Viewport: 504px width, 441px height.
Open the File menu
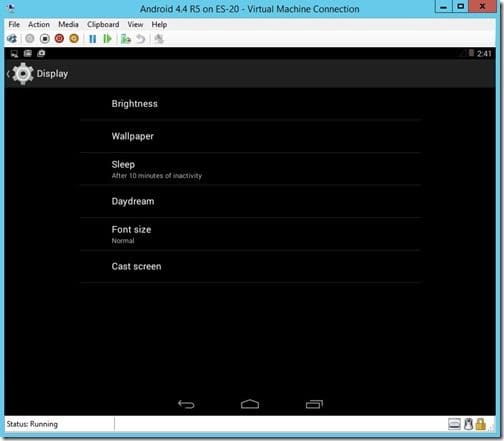14,25
